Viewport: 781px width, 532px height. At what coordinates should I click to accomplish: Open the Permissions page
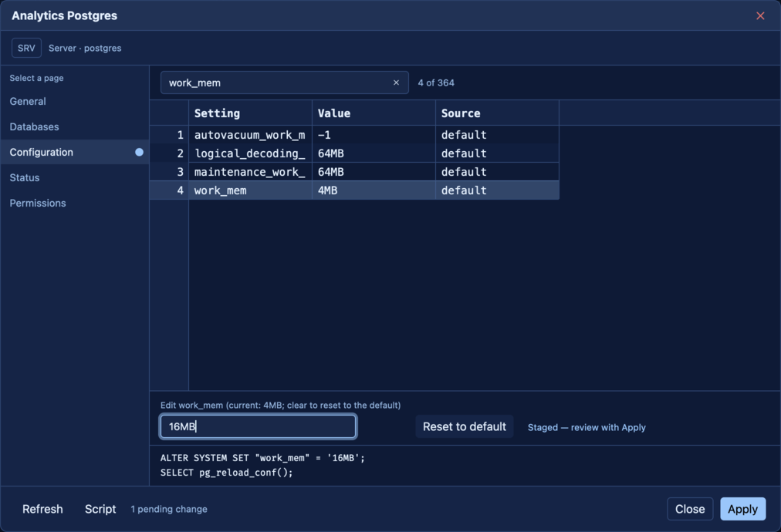click(x=75, y=203)
